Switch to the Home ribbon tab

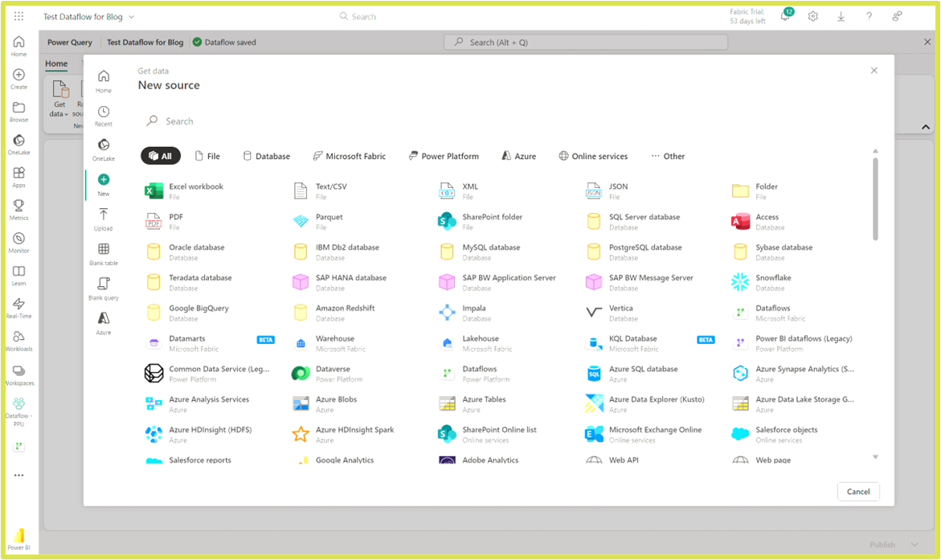56,63
